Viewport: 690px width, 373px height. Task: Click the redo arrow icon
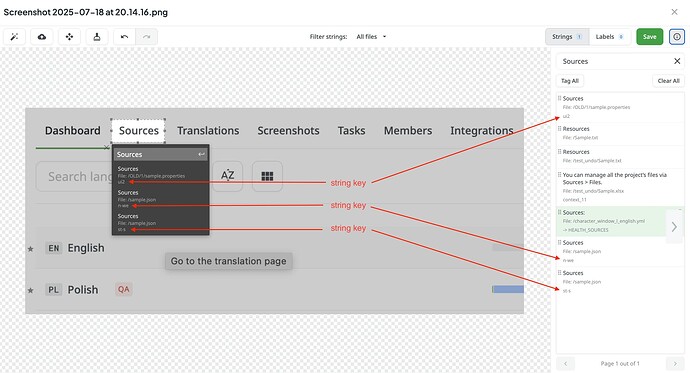tap(147, 37)
